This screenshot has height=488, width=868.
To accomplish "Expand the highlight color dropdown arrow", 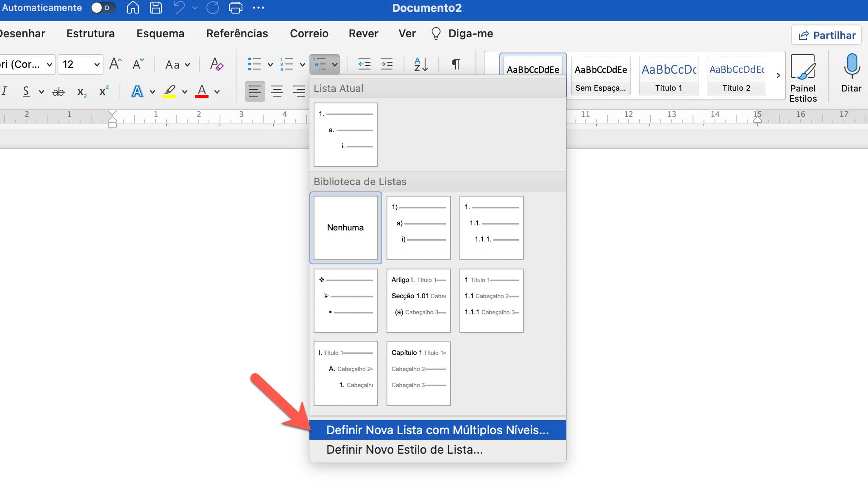I will coord(185,91).
